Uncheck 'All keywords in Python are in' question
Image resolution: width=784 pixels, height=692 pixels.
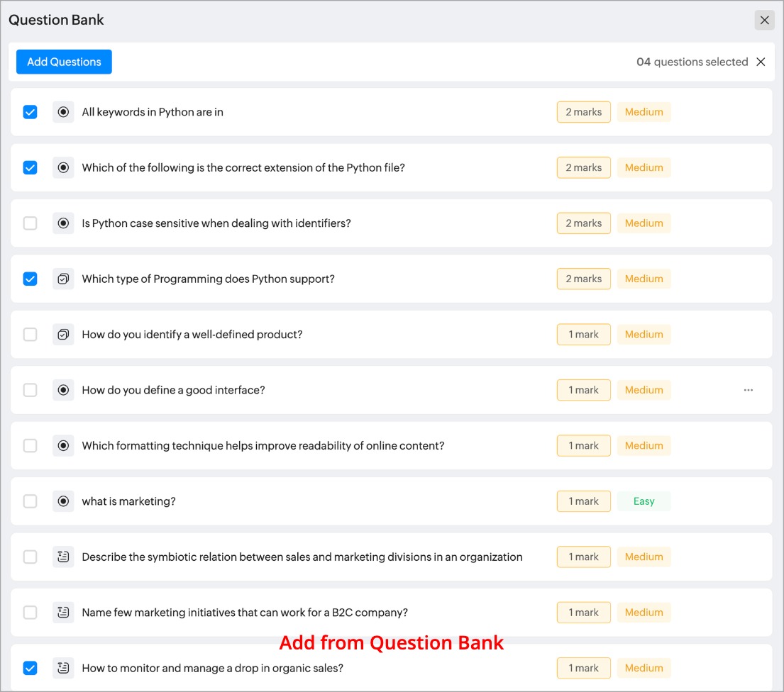click(30, 112)
